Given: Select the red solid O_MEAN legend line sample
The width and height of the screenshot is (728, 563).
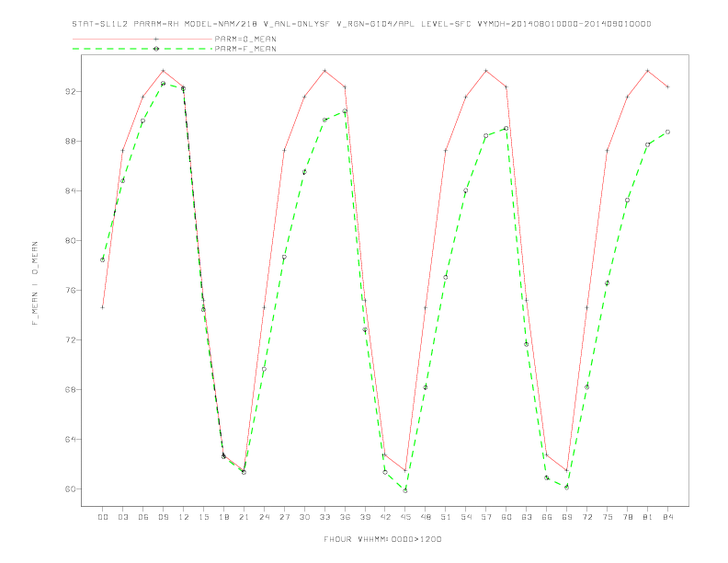Looking at the screenshot, I should pos(142,39).
